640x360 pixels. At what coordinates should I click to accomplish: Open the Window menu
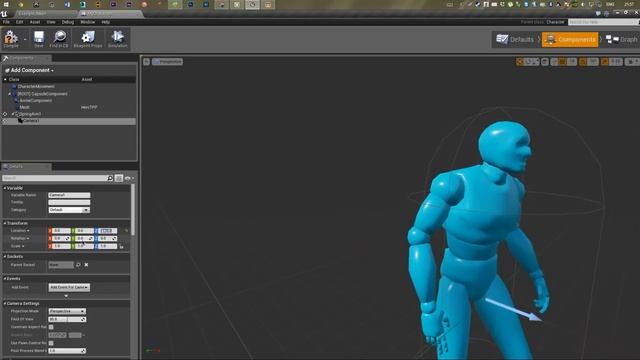(87, 22)
